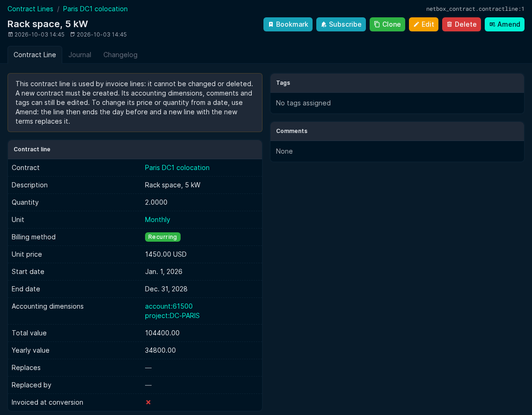Click the created-date calendar icon under the title
Screen dimensions: 532x415
click(x=10, y=34)
